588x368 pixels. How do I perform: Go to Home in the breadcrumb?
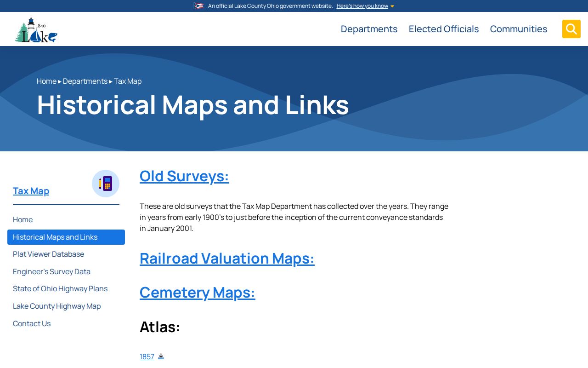click(x=46, y=81)
